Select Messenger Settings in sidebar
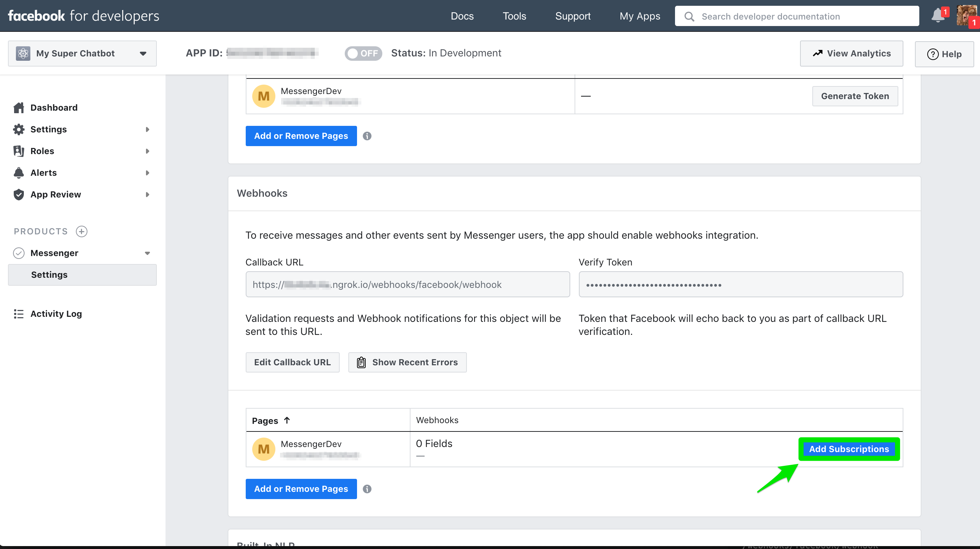Viewport: 980px width, 549px height. (82, 275)
